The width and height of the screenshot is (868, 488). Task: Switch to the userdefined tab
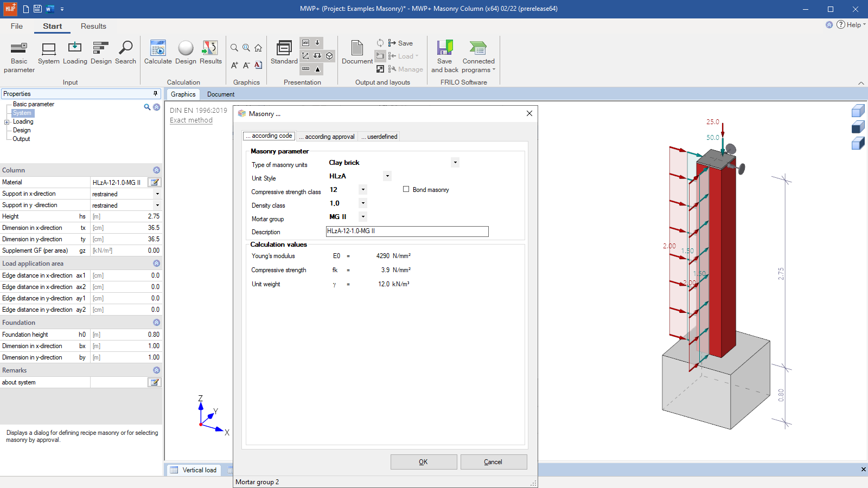point(379,137)
